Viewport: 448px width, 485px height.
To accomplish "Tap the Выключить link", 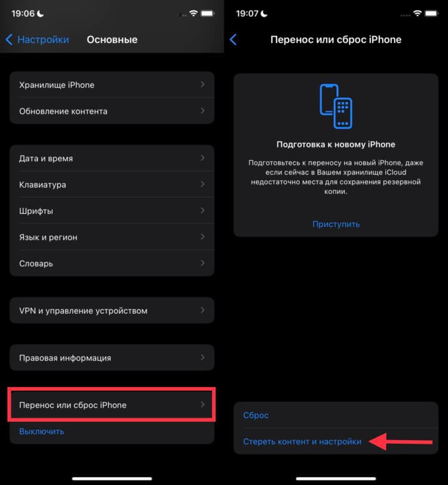I will coord(42,431).
